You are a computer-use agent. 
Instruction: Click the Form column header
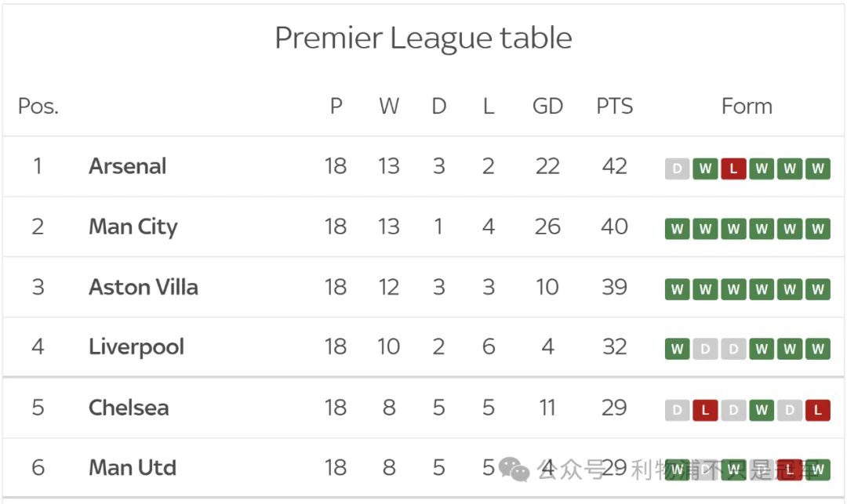point(747,107)
